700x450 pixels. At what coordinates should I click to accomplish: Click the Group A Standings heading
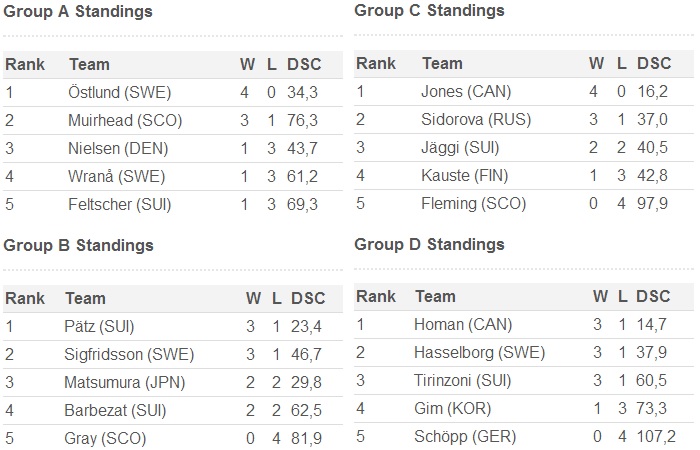(x=79, y=12)
